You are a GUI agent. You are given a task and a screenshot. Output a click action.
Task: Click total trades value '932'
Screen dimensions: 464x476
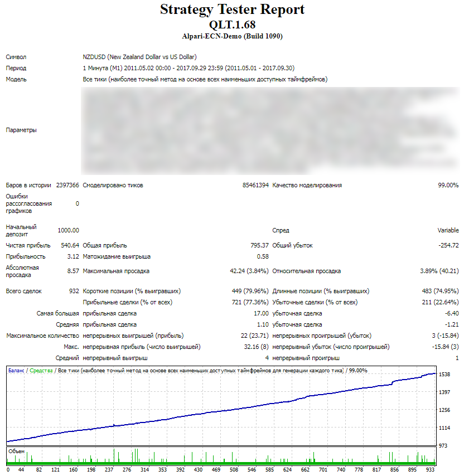[x=74, y=291]
